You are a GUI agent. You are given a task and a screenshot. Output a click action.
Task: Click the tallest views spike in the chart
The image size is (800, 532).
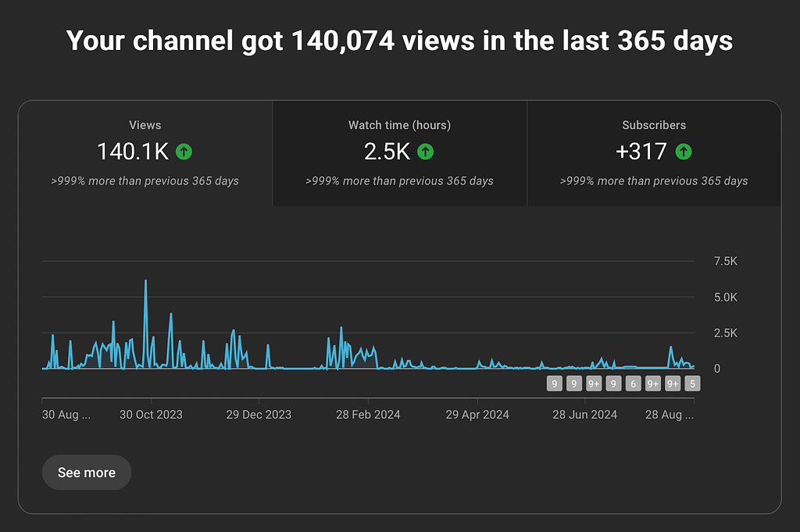coord(145,281)
